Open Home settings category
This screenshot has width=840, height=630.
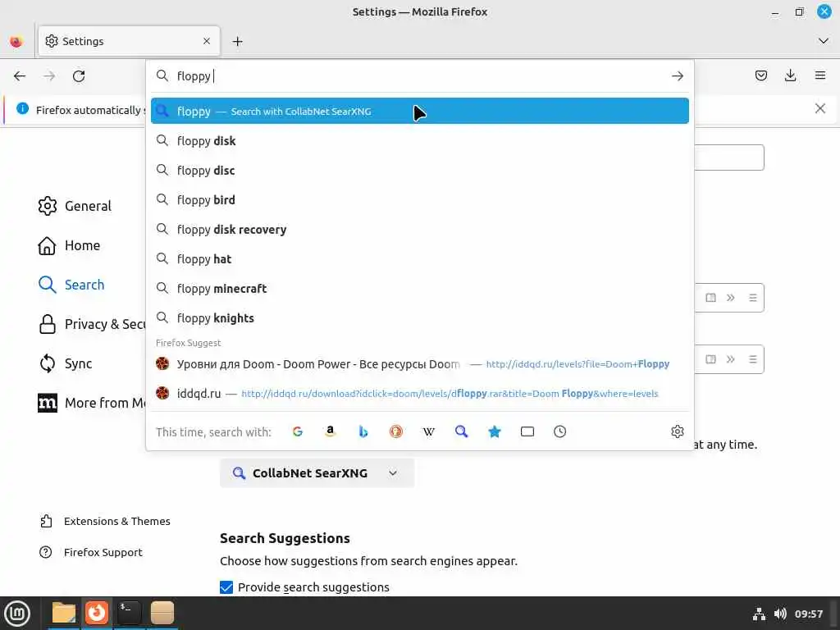coord(69,245)
